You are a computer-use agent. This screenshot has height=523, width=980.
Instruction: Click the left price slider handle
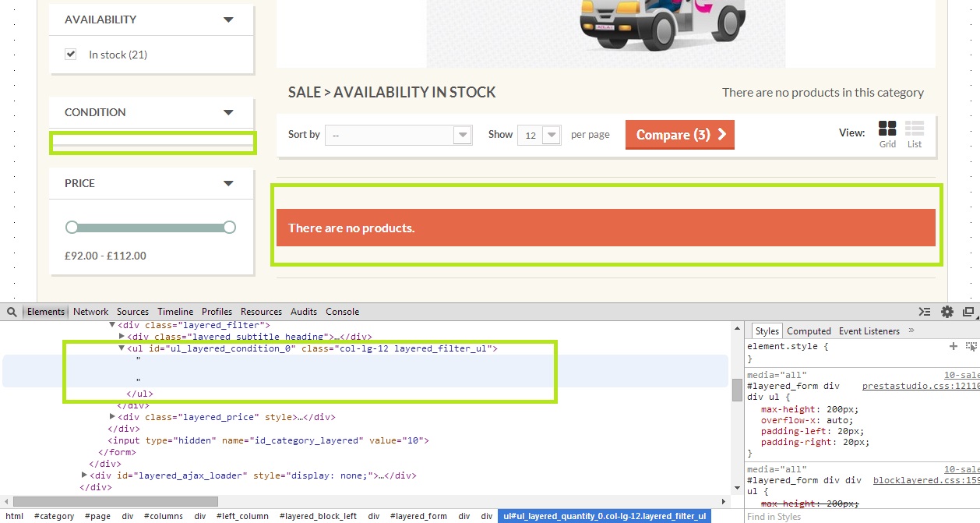click(72, 228)
